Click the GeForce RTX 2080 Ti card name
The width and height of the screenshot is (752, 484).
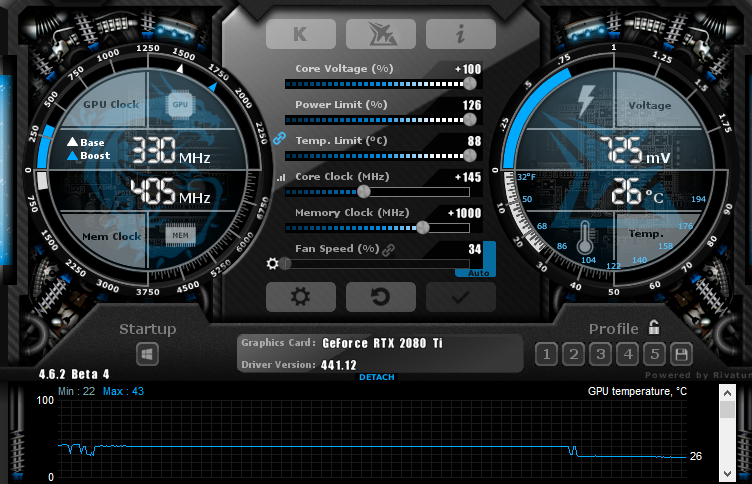pos(382,343)
